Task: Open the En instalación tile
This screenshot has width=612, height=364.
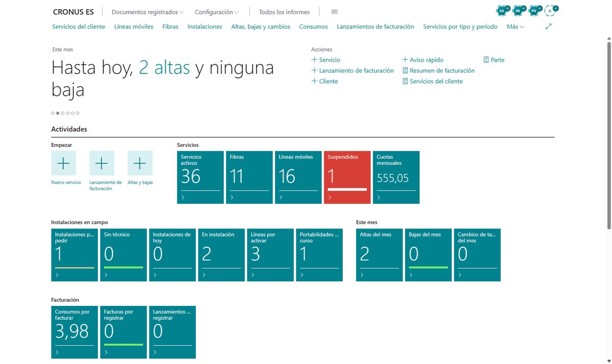Action: [221, 255]
